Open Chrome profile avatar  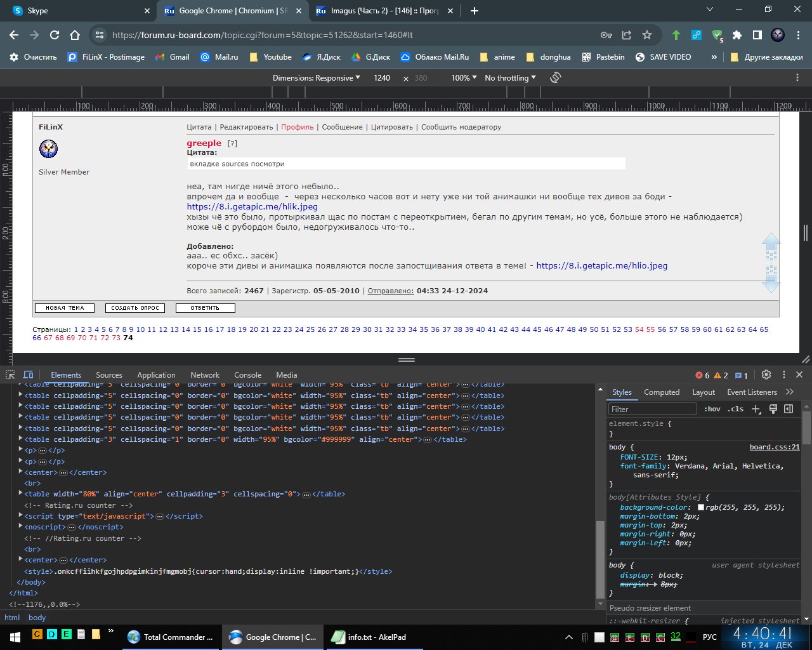(x=778, y=35)
